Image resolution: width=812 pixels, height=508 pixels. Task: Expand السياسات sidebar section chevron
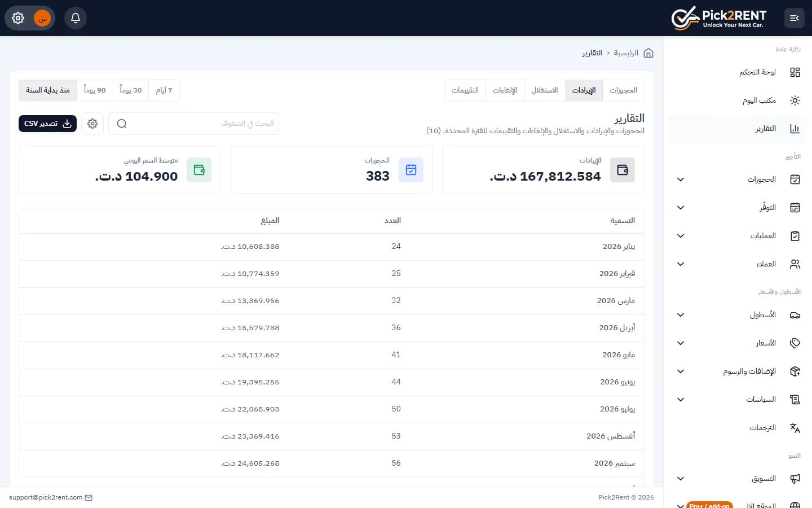pos(681,400)
